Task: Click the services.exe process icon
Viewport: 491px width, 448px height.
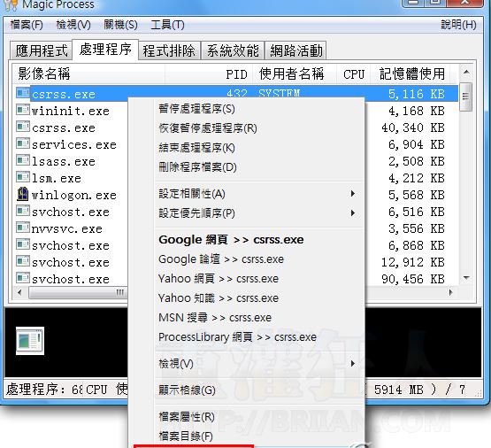Action: point(22,143)
